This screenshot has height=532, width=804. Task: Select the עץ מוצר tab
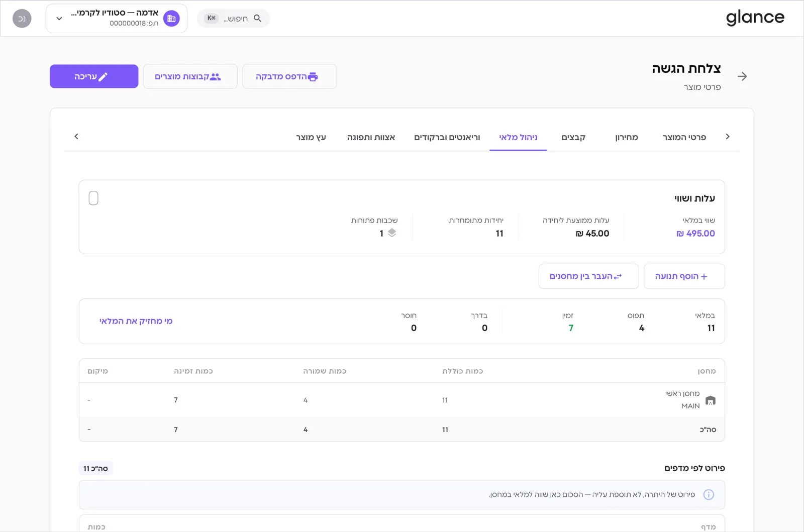[311, 137]
